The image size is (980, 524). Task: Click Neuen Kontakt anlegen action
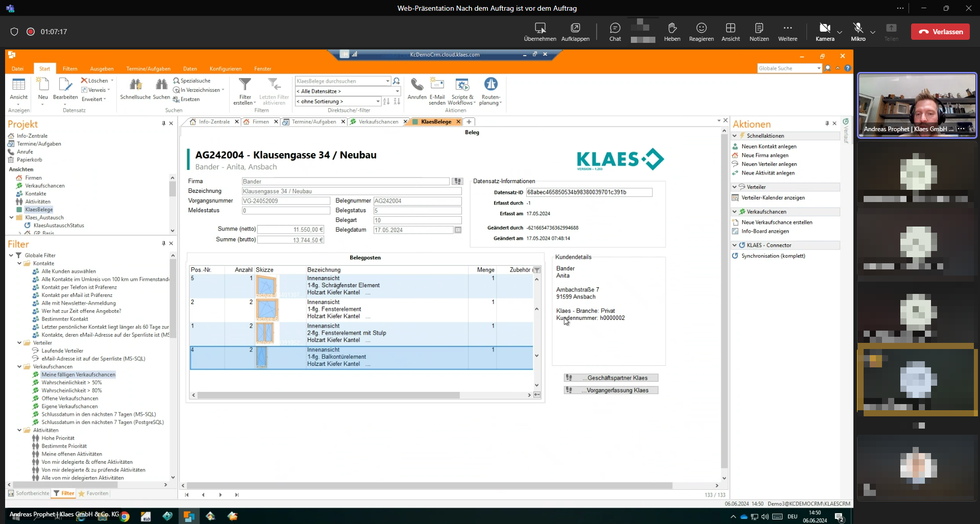769,146
